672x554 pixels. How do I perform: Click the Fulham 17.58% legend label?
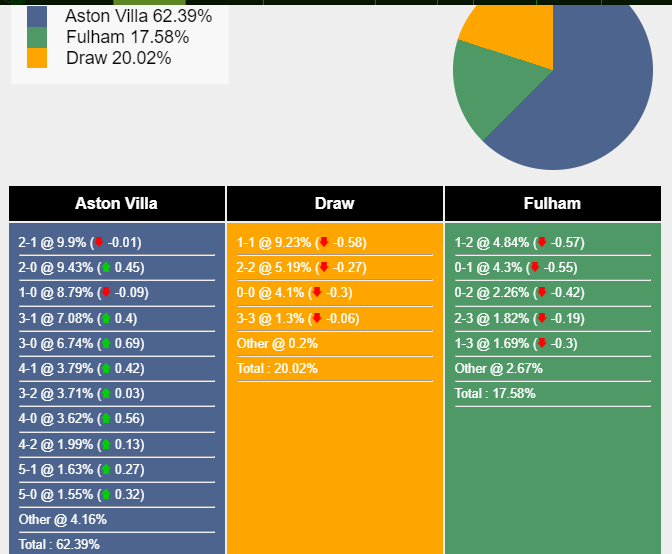(x=127, y=37)
